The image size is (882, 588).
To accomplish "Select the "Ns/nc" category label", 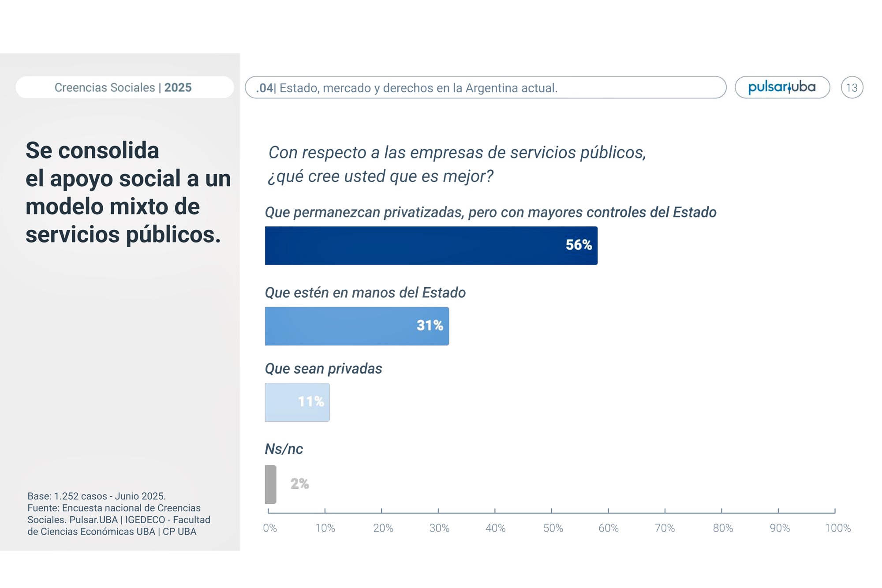I will (284, 449).
